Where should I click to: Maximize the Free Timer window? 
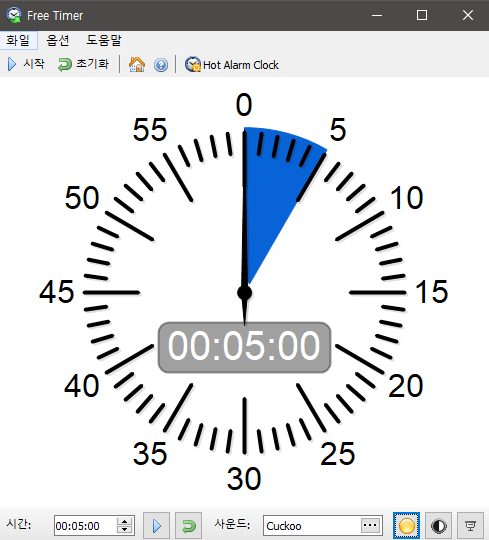coord(422,15)
